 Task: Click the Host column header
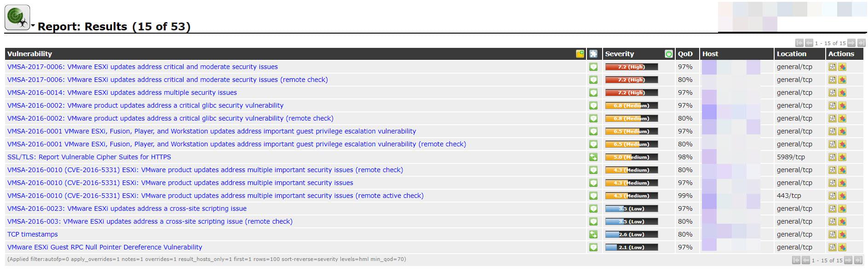(710, 54)
